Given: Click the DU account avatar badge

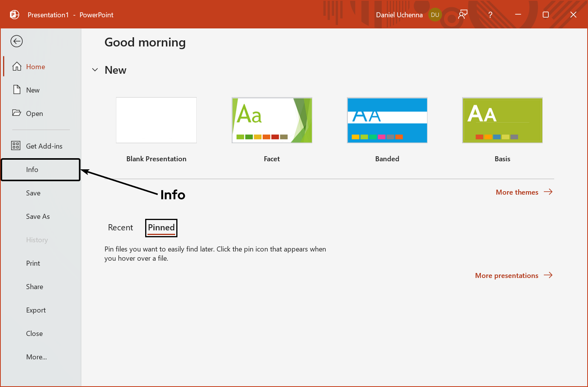Looking at the screenshot, I should click(x=435, y=15).
